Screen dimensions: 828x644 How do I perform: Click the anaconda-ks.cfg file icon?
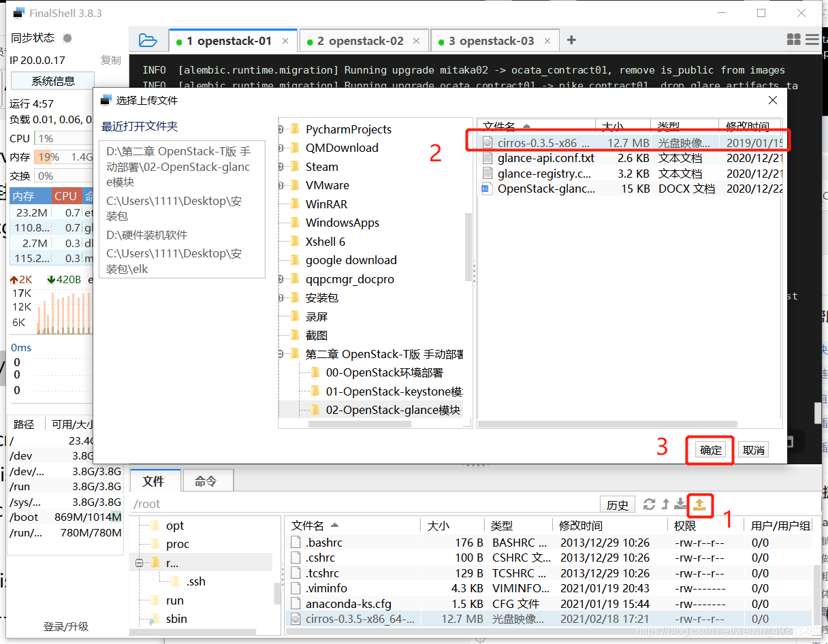click(x=296, y=604)
